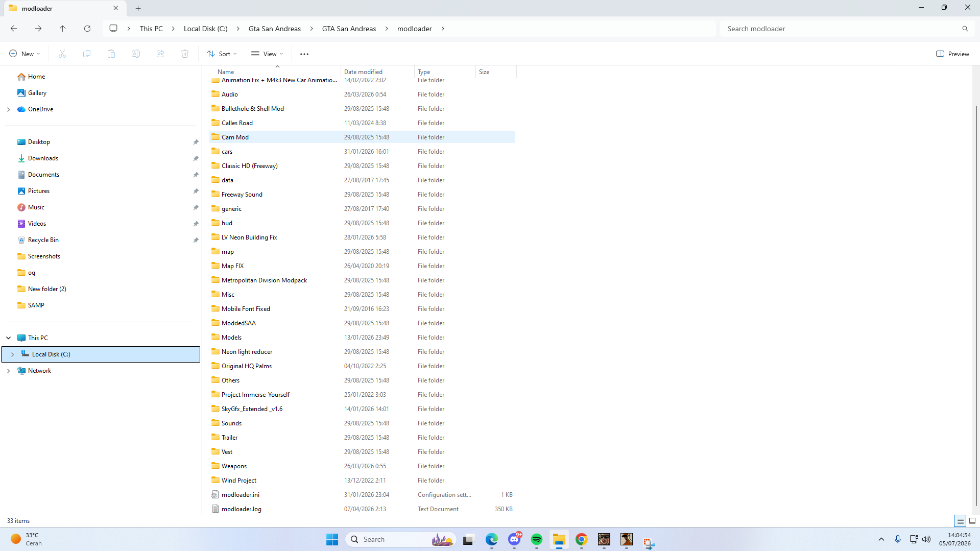Toggle the Preview pane button
Image resolution: width=980 pixels, height=551 pixels.
point(952,54)
